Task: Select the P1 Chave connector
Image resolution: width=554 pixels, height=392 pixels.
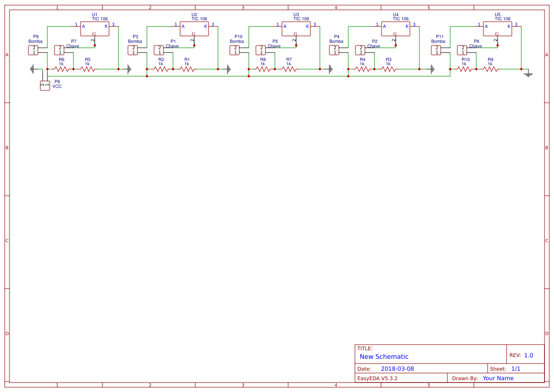Action: click(x=158, y=49)
